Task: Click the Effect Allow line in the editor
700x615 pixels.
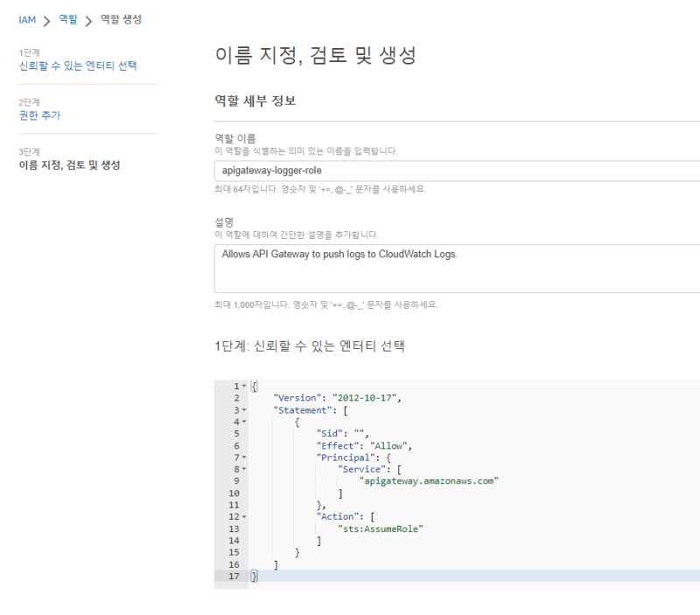Action: pos(364,445)
